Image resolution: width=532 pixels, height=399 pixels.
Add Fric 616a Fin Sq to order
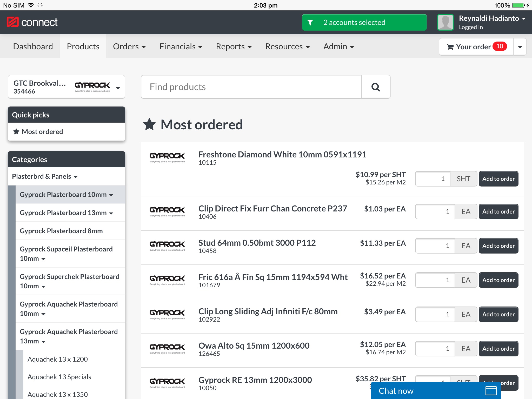(498, 280)
